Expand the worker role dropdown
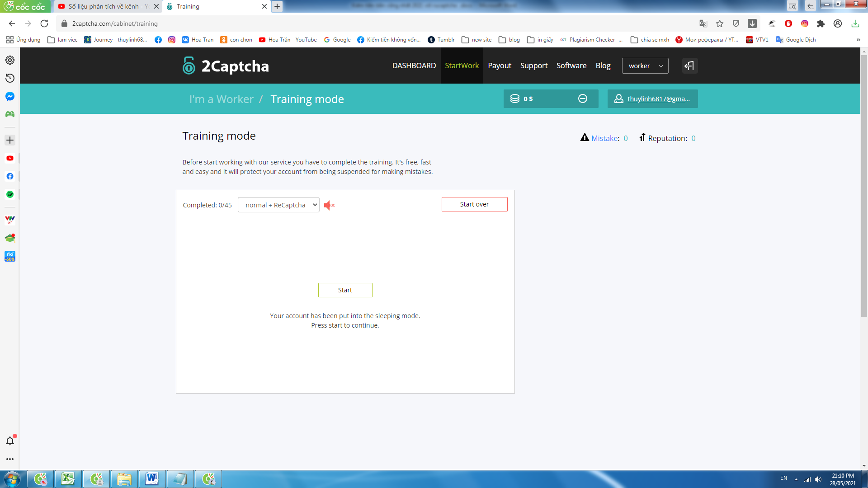The height and width of the screenshot is (488, 868). point(645,66)
